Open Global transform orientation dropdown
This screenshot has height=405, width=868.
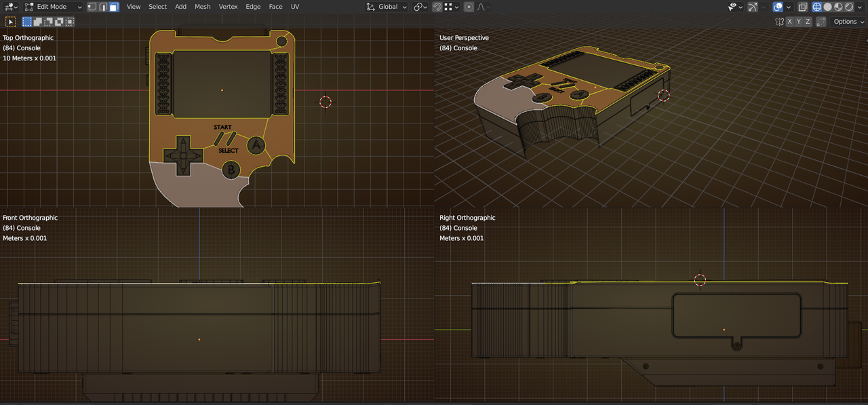pyautogui.click(x=387, y=7)
